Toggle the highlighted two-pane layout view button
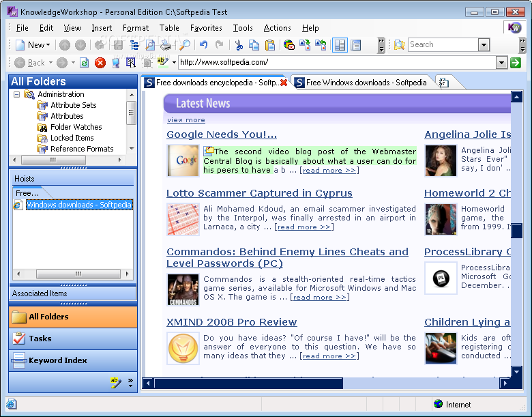The width and height of the screenshot is (532, 417). pos(340,45)
